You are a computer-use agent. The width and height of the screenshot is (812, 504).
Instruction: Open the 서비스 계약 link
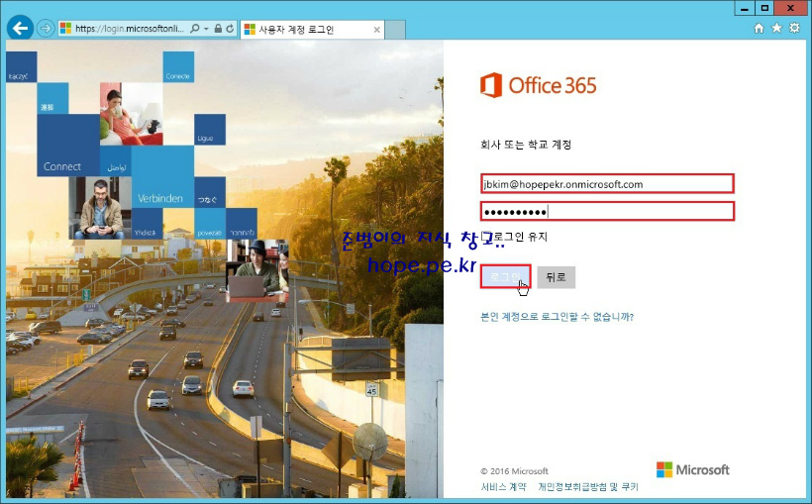coord(503,486)
